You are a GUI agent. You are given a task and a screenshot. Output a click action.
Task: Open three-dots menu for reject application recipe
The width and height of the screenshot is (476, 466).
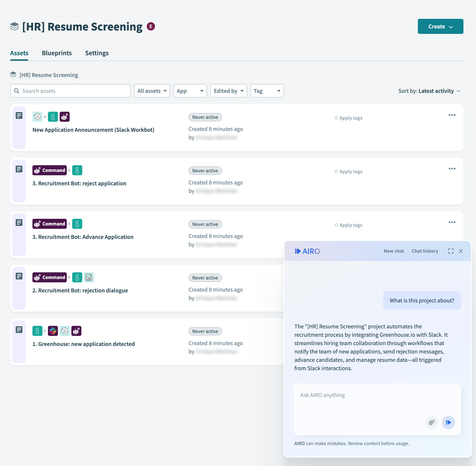452,169
